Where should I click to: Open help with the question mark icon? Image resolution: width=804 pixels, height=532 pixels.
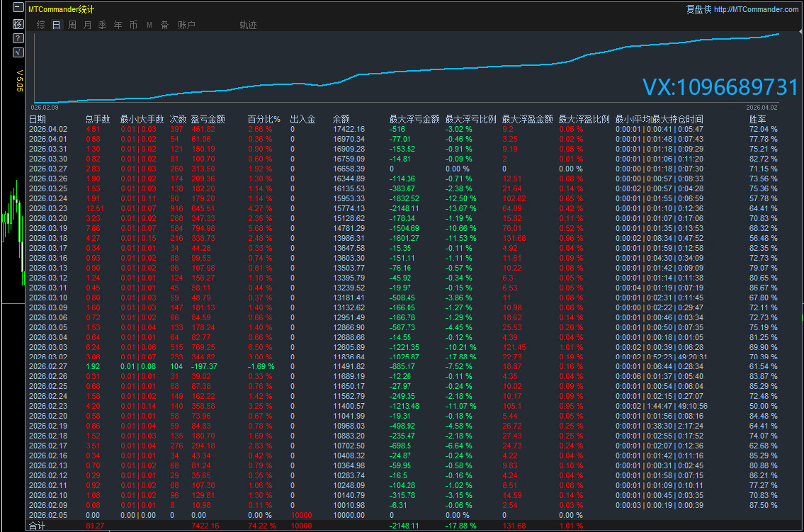18,38
